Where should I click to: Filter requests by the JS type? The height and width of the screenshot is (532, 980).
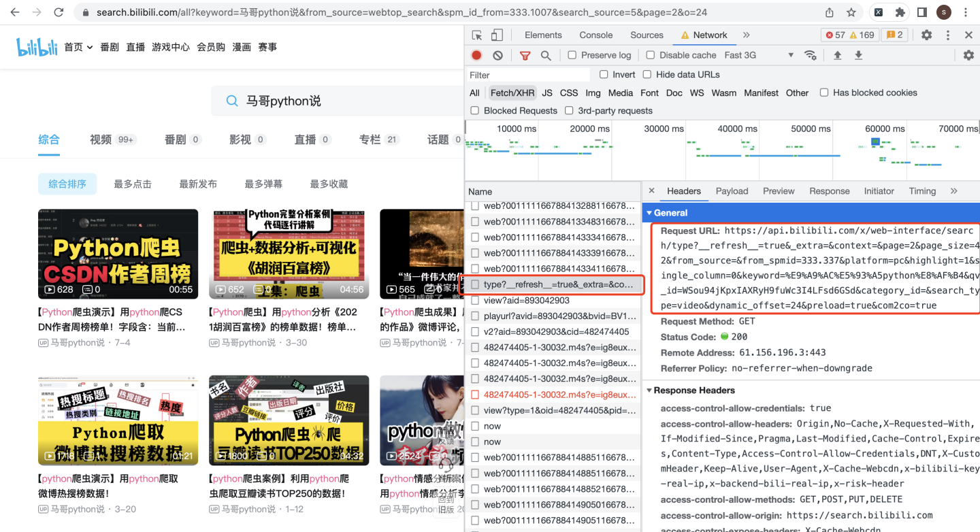pyautogui.click(x=547, y=93)
